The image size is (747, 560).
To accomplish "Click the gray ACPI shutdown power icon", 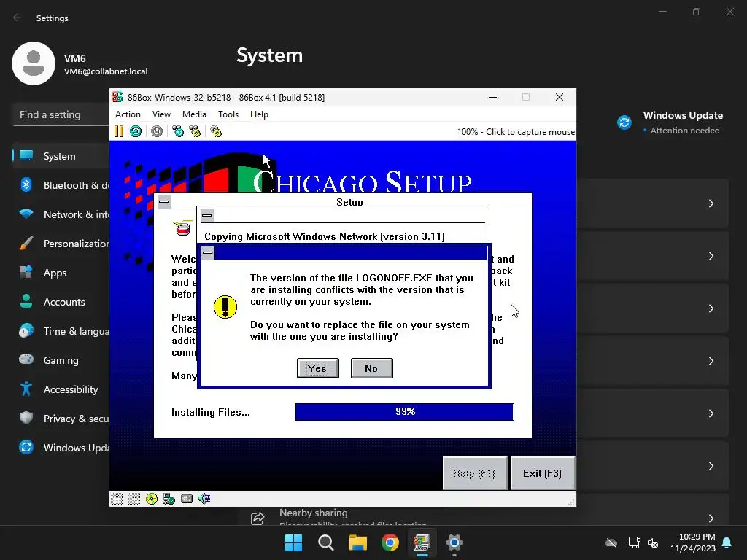I will coord(157,131).
